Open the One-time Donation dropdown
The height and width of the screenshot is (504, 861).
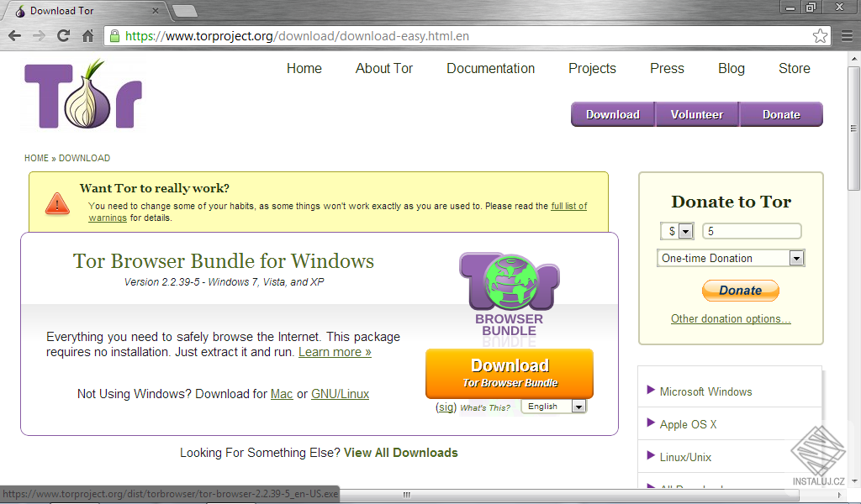pos(731,258)
